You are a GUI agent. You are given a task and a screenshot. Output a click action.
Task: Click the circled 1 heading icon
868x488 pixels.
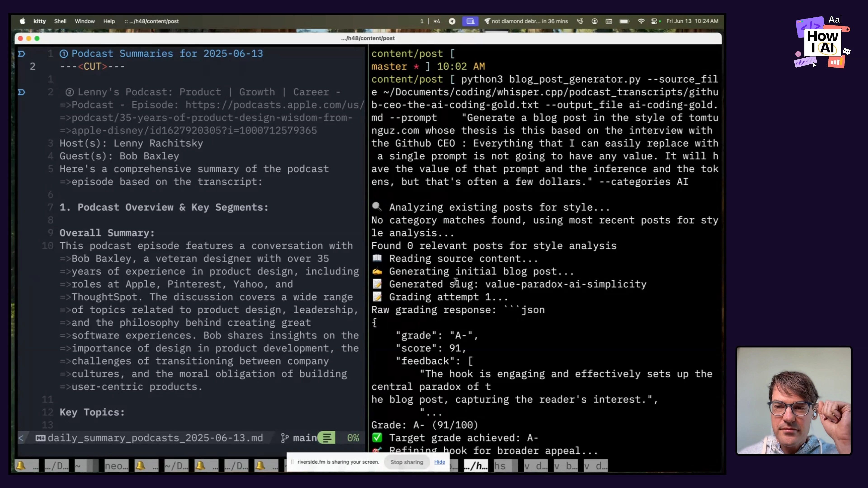[64, 54]
